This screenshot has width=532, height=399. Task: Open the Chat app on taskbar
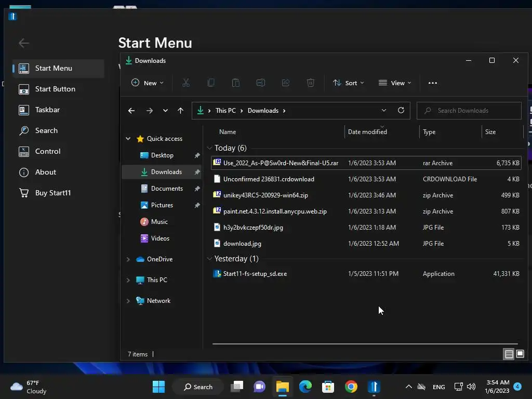tap(260, 387)
